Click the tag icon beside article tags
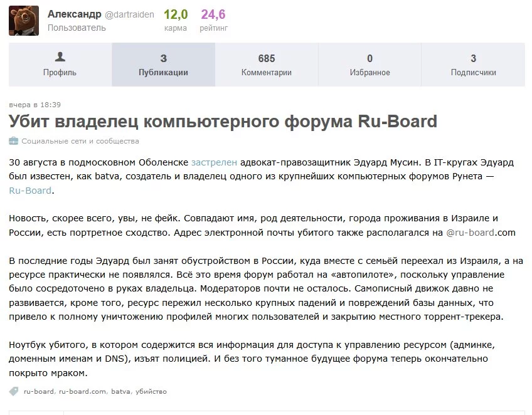Screen dimensions: 532x415 point(14,391)
